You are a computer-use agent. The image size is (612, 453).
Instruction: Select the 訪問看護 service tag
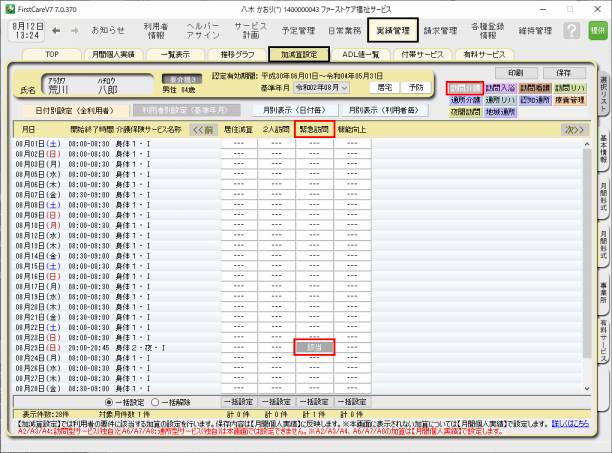point(533,88)
